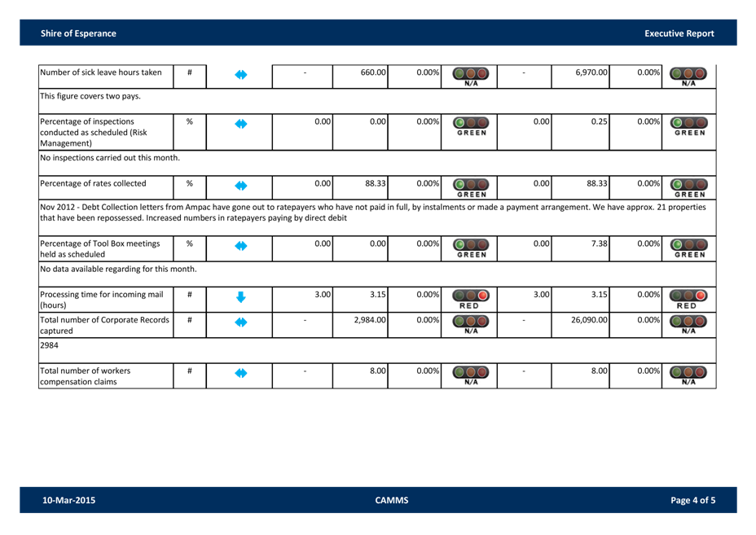Select the Percentage of rates collected label
The height and width of the screenshot is (535, 756).
(x=94, y=183)
